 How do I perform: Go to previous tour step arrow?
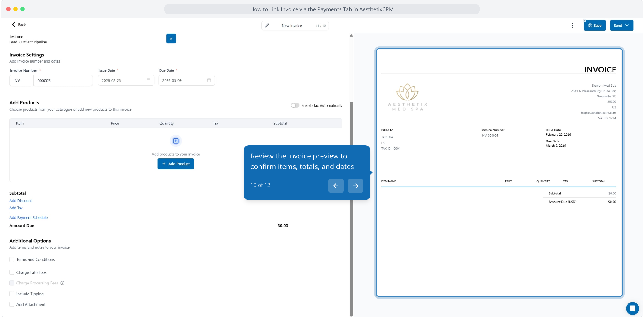(336, 186)
